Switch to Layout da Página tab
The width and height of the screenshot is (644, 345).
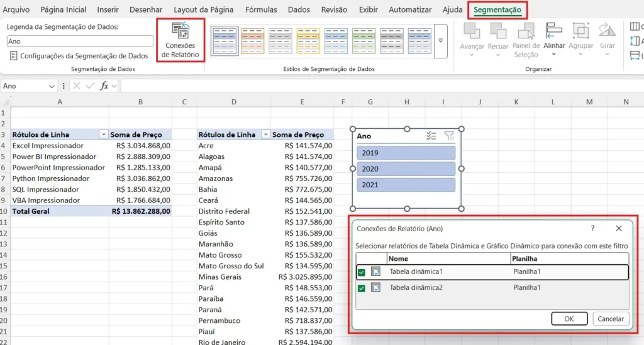pos(203,9)
